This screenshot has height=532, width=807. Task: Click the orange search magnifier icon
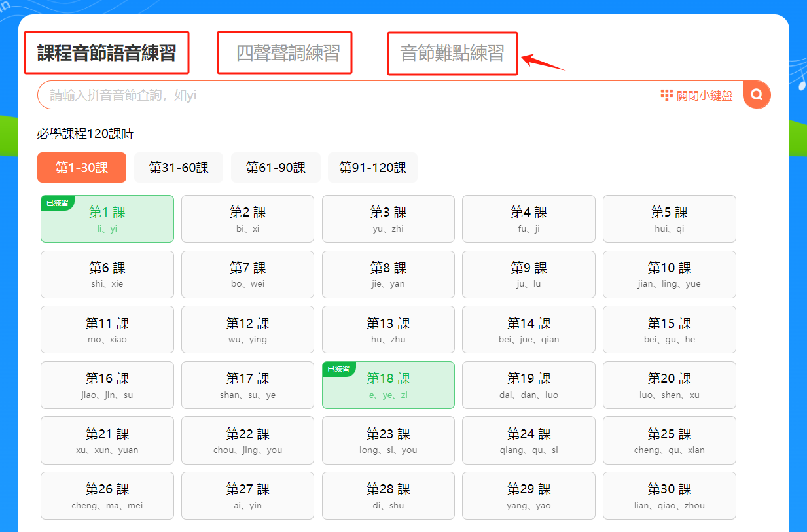point(757,95)
